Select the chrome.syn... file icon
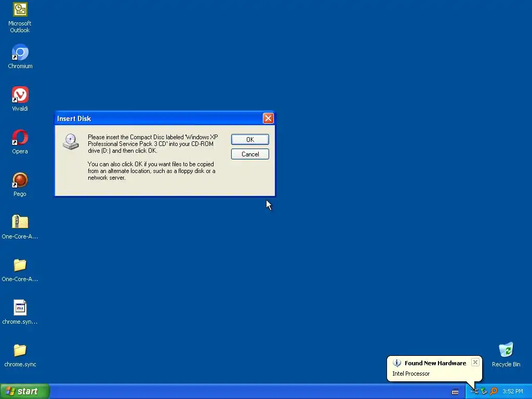This screenshot has height=399, width=532. (x=20, y=308)
